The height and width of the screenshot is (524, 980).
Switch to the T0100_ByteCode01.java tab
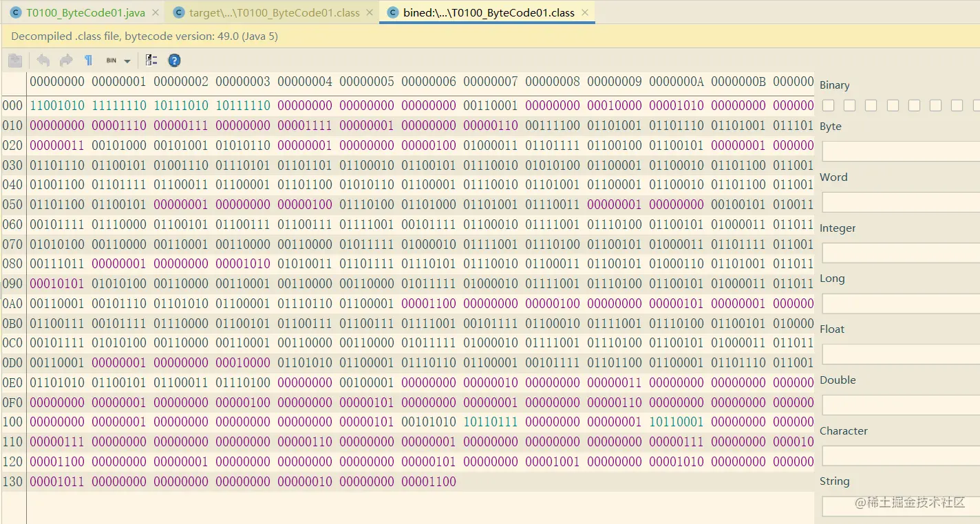(x=85, y=12)
